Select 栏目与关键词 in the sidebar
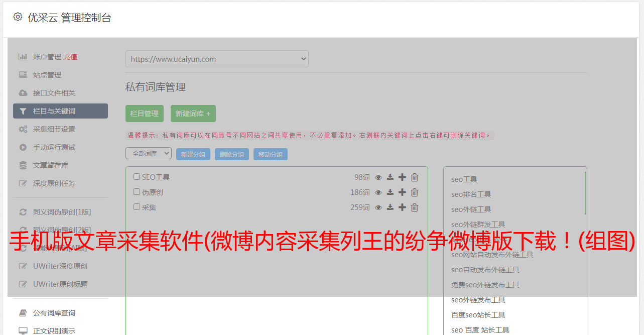 (60, 111)
